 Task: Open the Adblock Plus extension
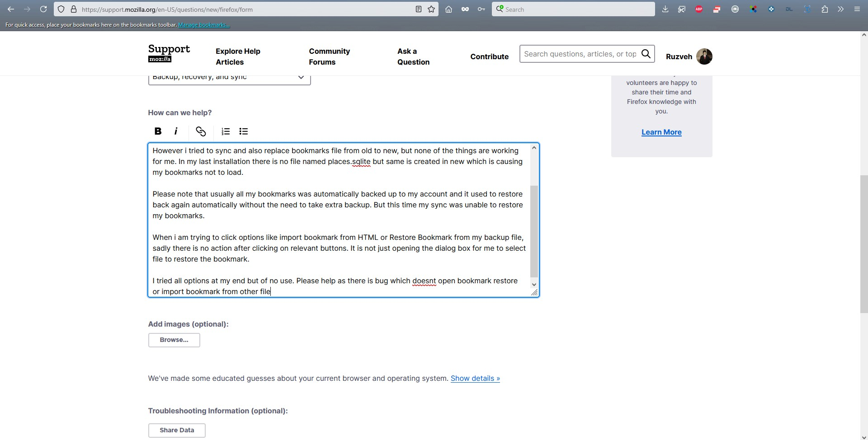[x=699, y=9]
